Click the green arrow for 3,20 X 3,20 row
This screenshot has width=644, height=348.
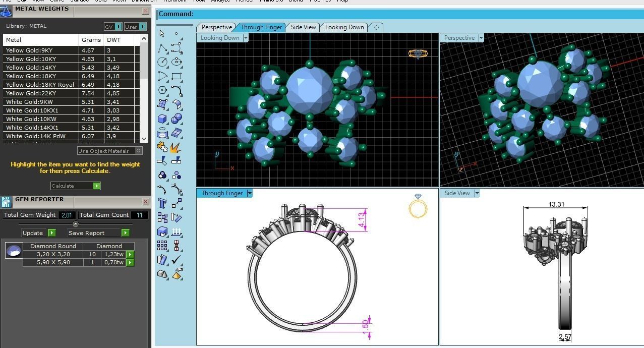click(x=130, y=254)
